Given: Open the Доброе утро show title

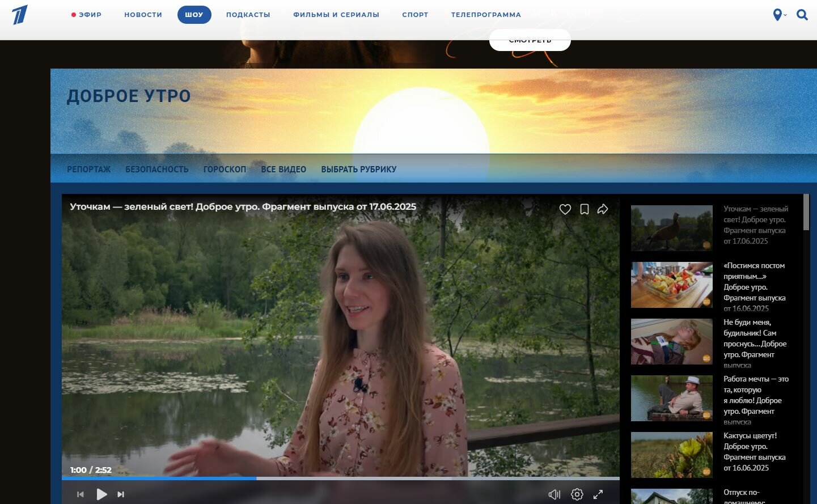Looking at the screenshot, I should point(129,96).
